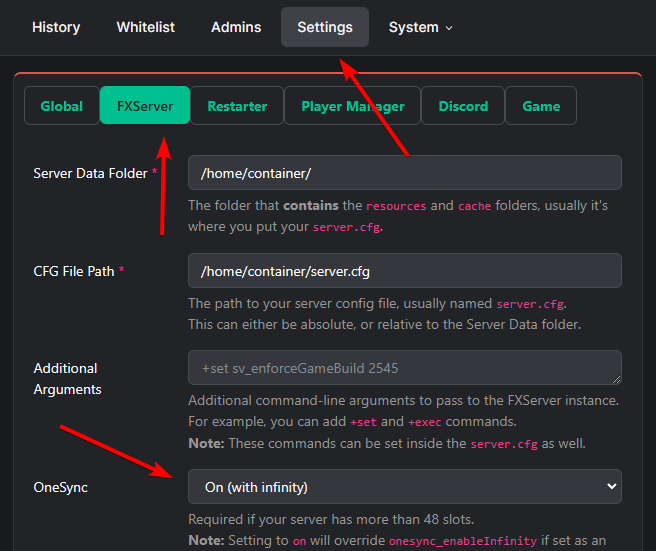The width and height of the screenshot is (656, 551).
Task: Switch to the Restarter settings tab
Action: tap(237, 106)
